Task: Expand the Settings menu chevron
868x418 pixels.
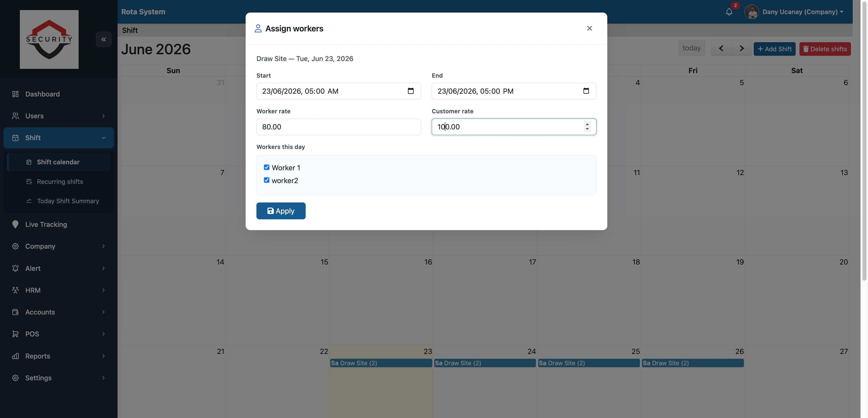Action: click(103, 378)
